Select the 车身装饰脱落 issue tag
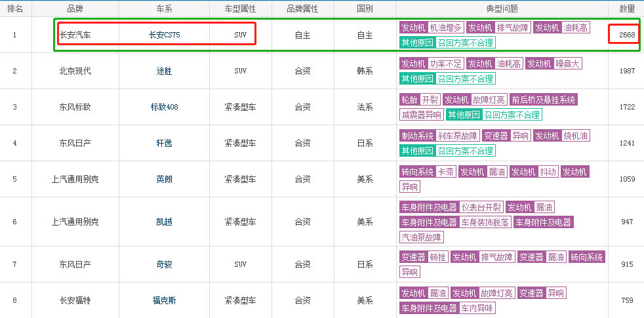Image resolution: width=644 pixels, height=318 pixels. 485,222
